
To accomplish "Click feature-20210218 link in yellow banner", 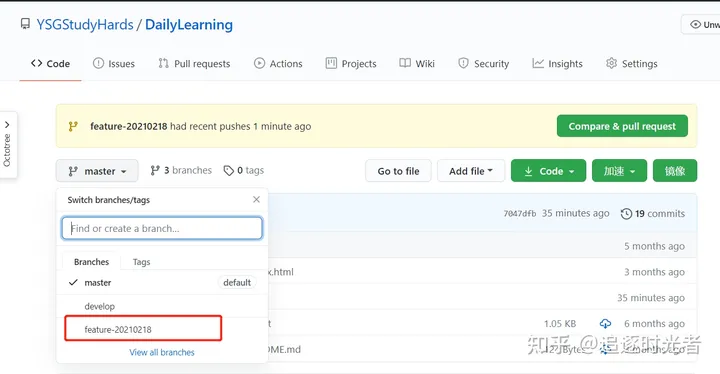I will [129, 126].
